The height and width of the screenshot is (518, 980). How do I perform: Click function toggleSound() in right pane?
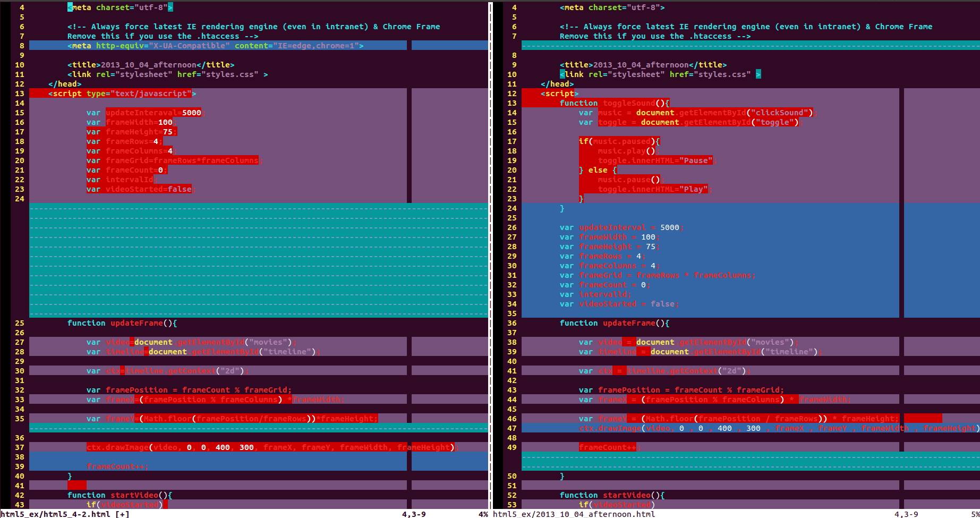pos(615,103)
